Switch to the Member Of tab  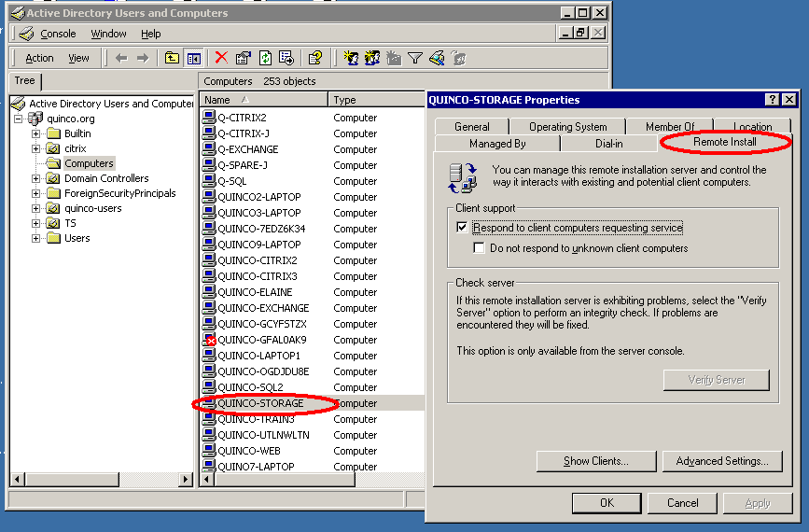[x=670, y=126]
